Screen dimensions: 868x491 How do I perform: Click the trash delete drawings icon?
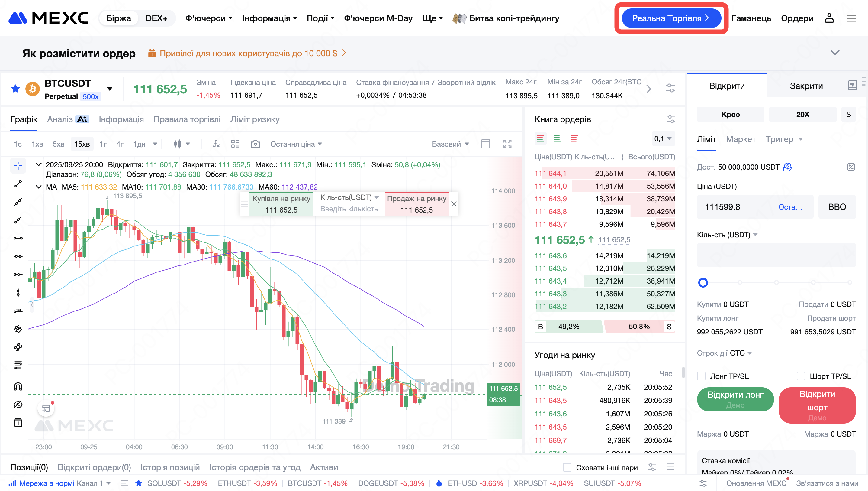point(18,423)
